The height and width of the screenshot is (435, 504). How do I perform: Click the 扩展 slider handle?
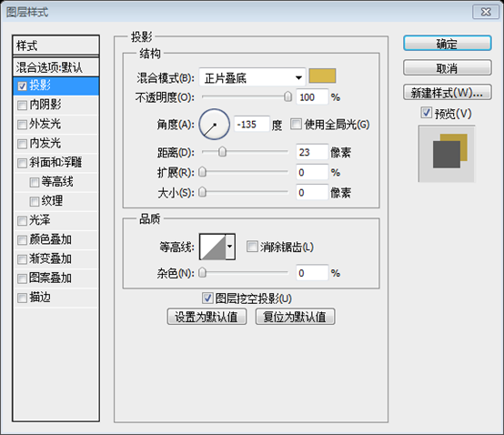point(202,172)
